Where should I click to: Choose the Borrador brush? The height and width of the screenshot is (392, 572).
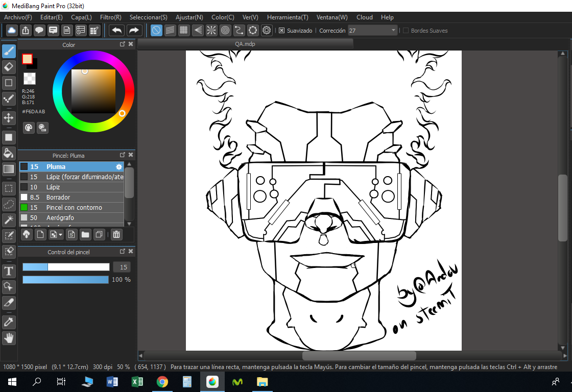[x=71, y=198]
